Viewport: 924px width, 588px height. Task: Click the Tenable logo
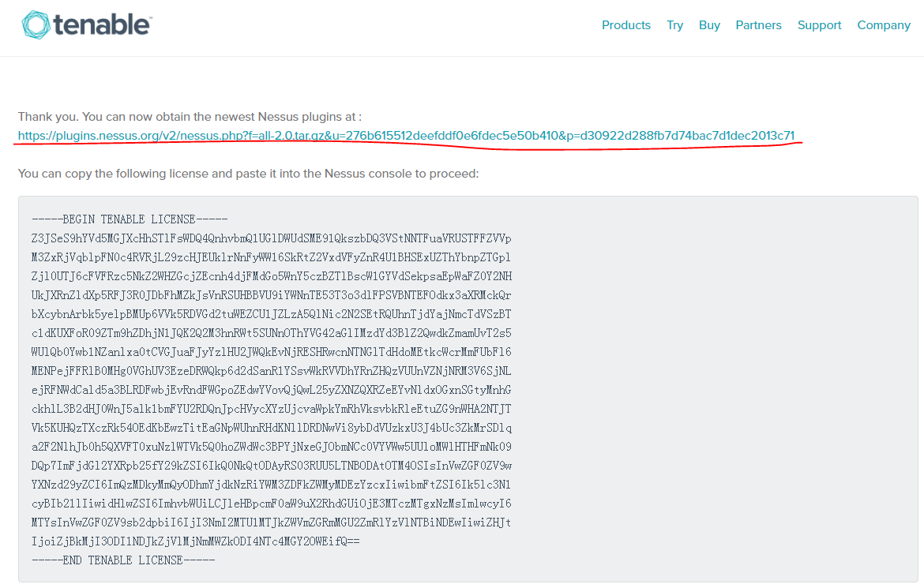tap(87, 25)
